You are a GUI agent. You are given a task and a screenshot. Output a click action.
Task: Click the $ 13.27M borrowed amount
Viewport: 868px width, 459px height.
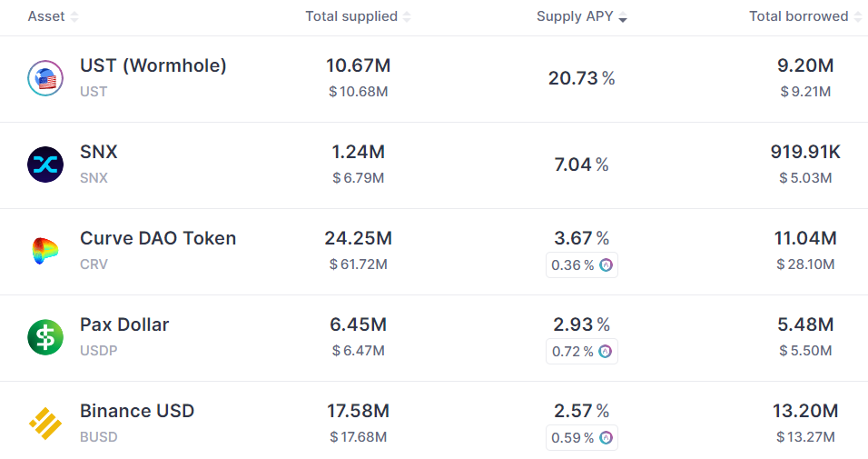click(x=805, y=437)
